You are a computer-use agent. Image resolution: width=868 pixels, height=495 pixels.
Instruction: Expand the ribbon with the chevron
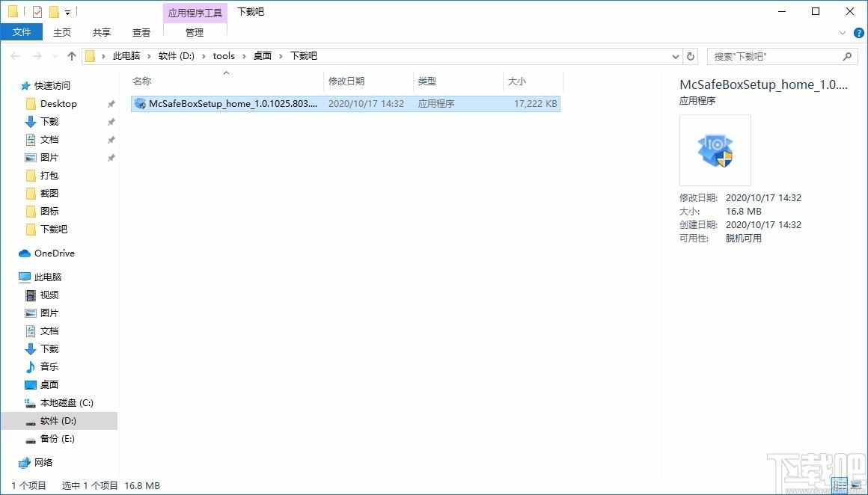coord(843,33)
